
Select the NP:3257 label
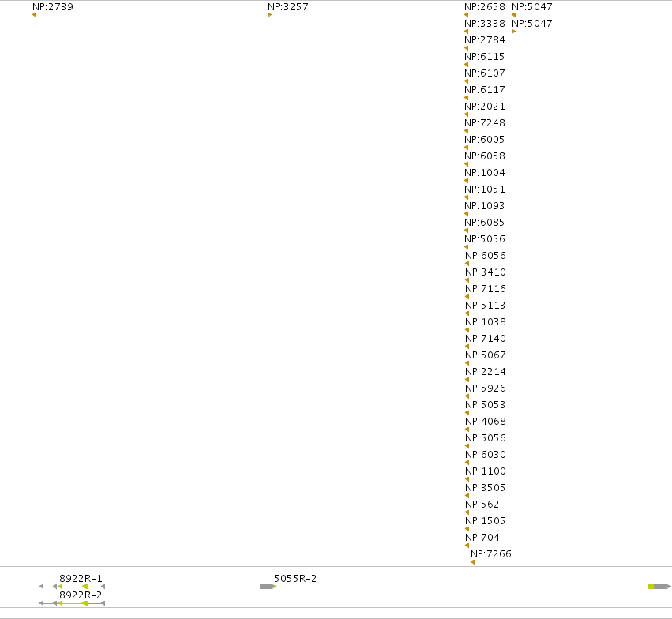[x=288, y=7]
